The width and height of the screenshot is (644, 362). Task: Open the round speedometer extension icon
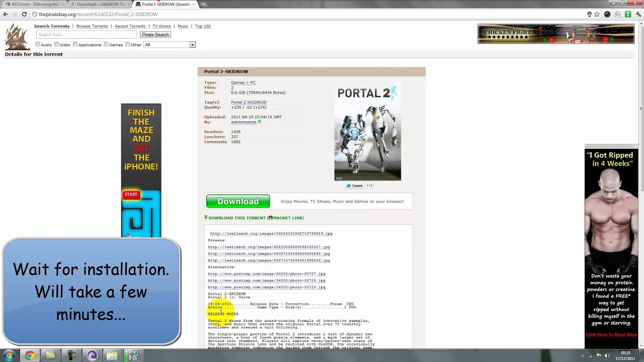[x=607, y=14]
